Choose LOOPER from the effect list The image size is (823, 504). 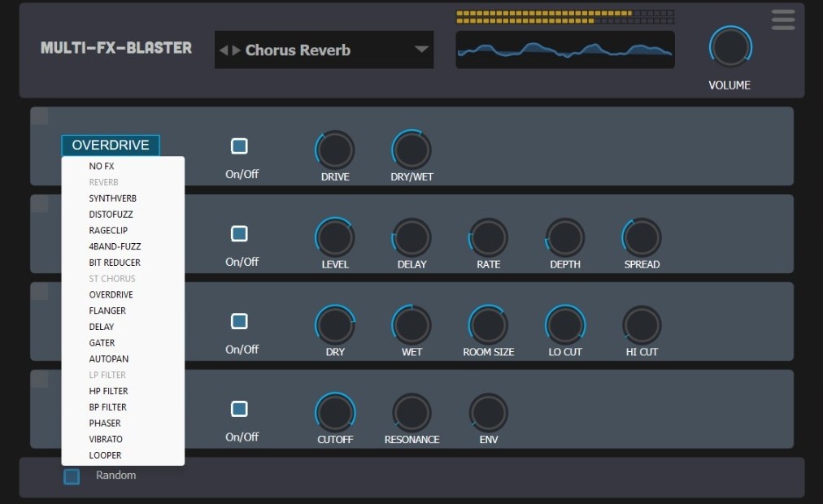tap(105, 455)
